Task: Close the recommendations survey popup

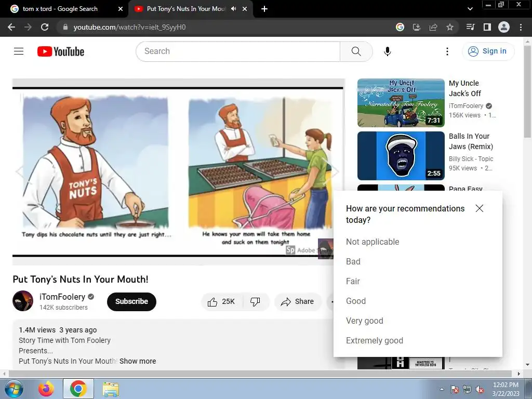Action: click(480, 208)
